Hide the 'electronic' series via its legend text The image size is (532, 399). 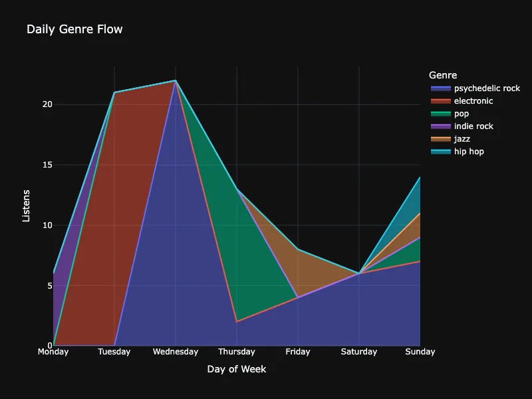click(x=473, y=101)
